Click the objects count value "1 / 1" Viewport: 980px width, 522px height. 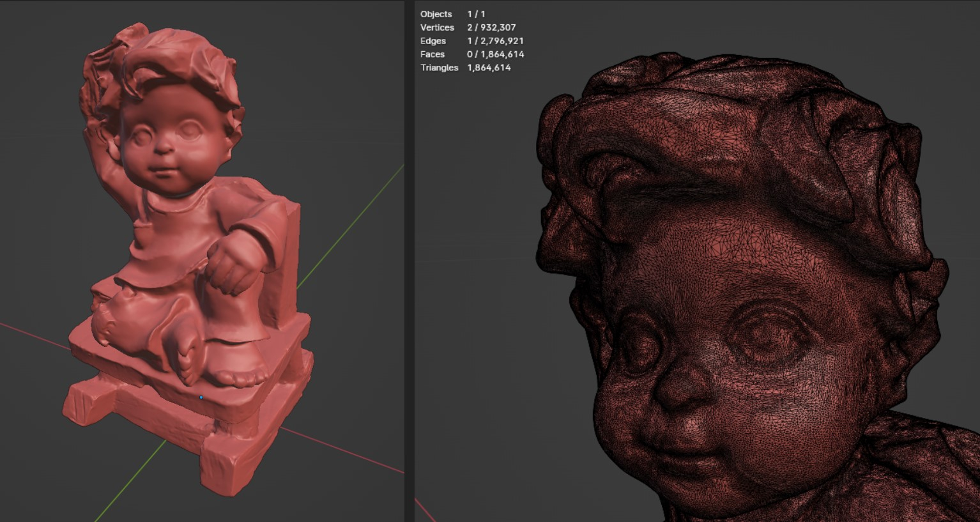476,14
